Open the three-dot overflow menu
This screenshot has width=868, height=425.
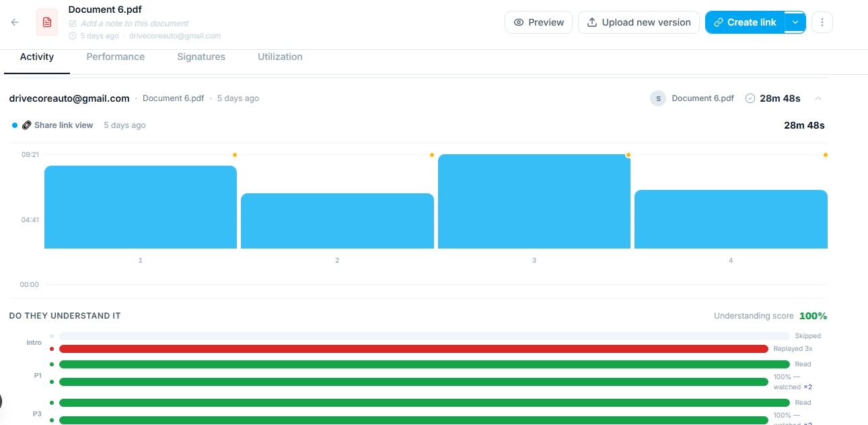tap(822, 22)
